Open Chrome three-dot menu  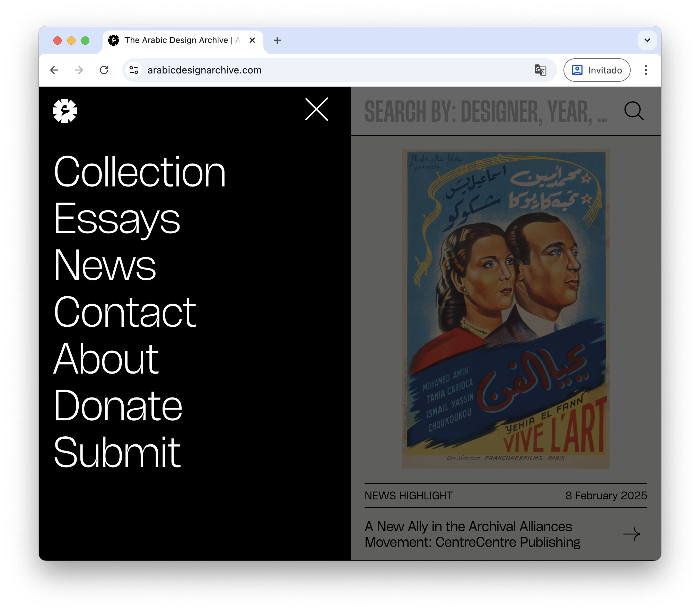646,70
